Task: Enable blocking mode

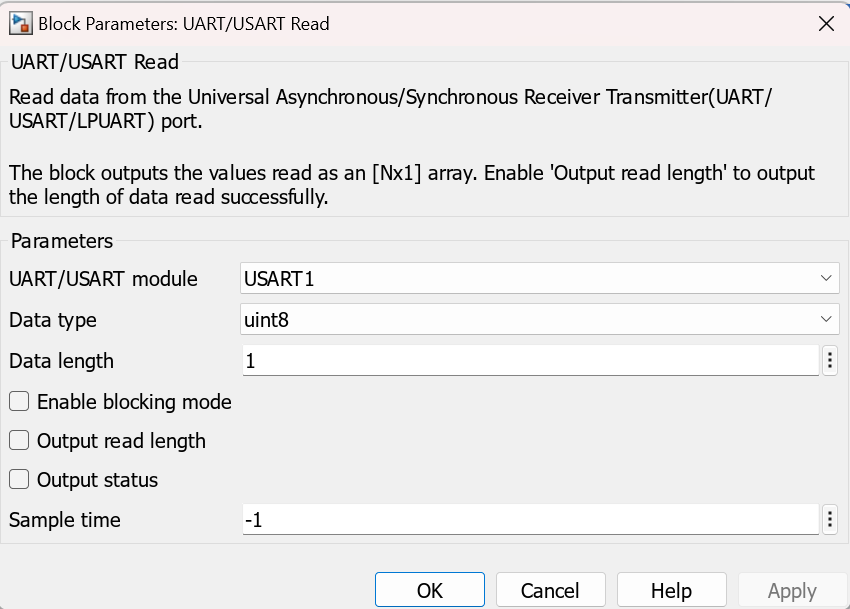Action: coord(17,401)
